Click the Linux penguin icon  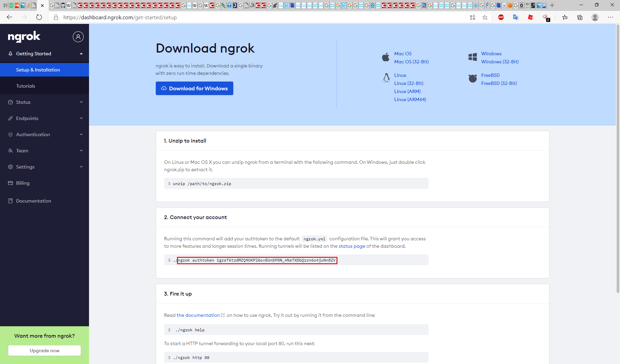coord(386,78)
